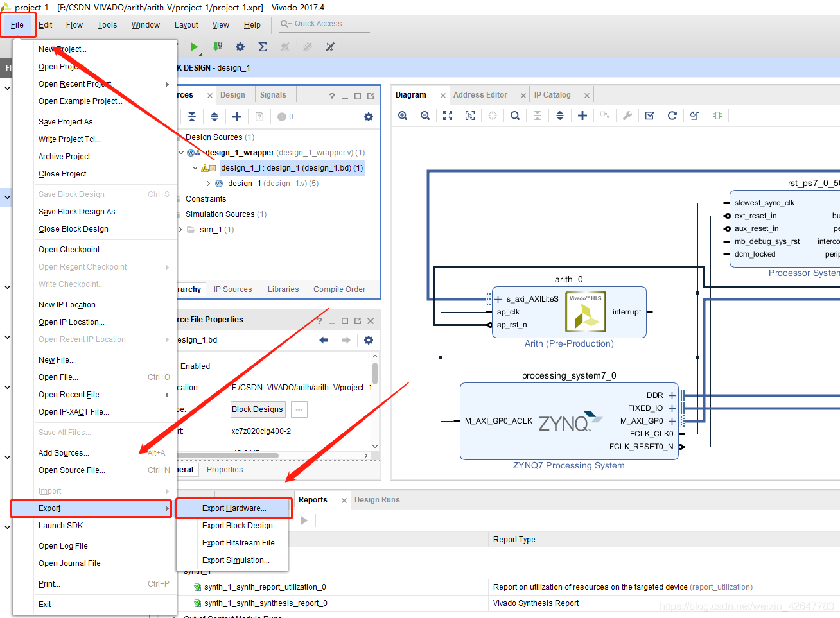Viewport: 840px width, 618px height.
Task: Click back arrow in Source File Properties
Action: tap(324, 340)
